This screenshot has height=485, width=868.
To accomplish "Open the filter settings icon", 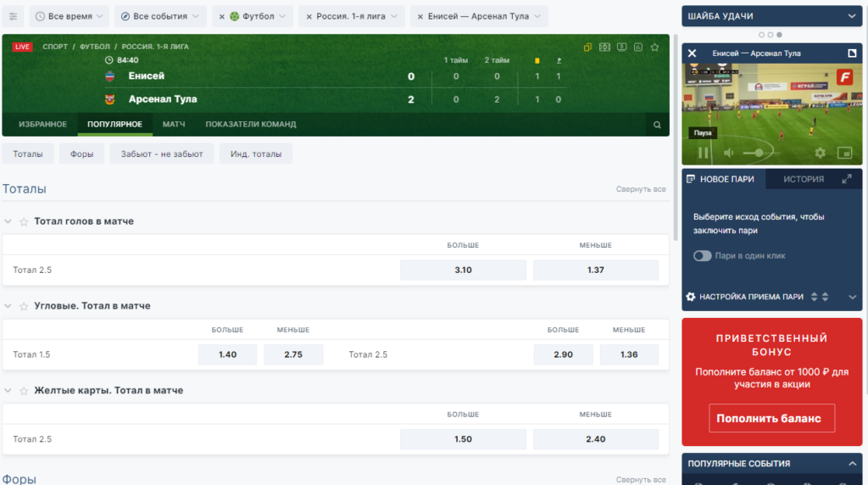I will pos(13,17).
